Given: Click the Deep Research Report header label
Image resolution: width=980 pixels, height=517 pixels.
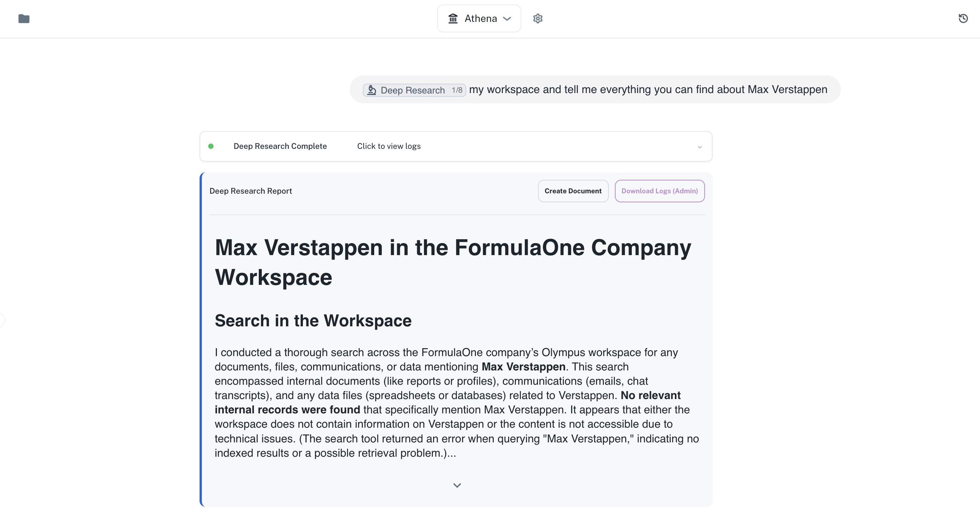Looking at the screenshot, I should 250,191.
